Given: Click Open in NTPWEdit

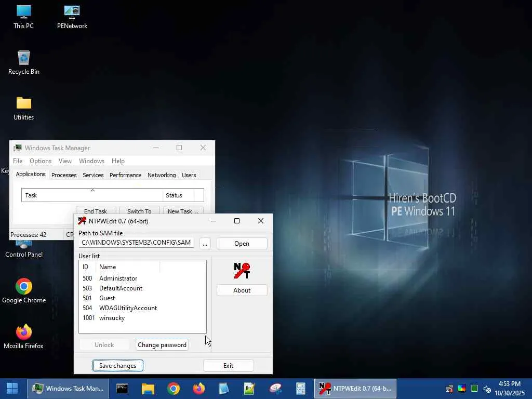Looking at the screenshot, I should [x=242, y=244].
